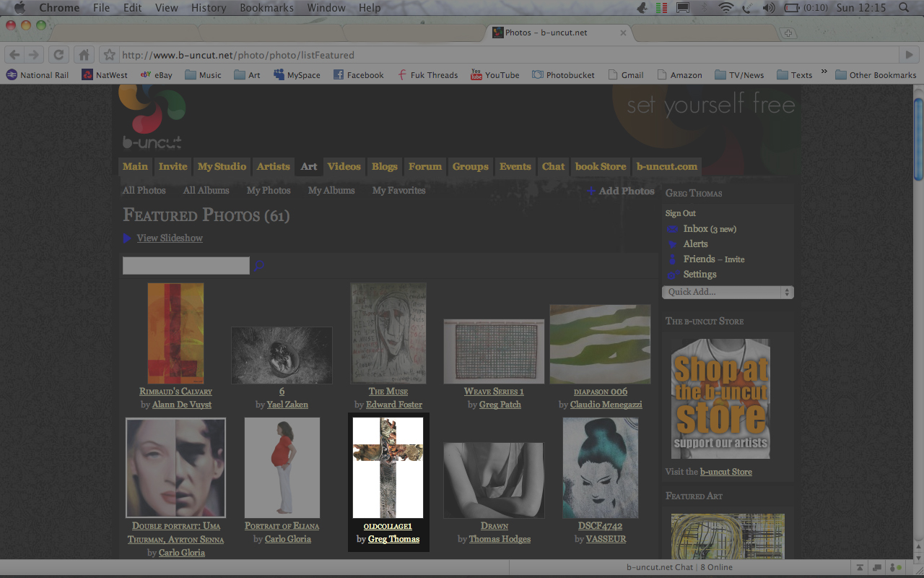The width and height of the screenshot is (924, 578).
Task: Bookmark page with the star icon
Action: 109,55
